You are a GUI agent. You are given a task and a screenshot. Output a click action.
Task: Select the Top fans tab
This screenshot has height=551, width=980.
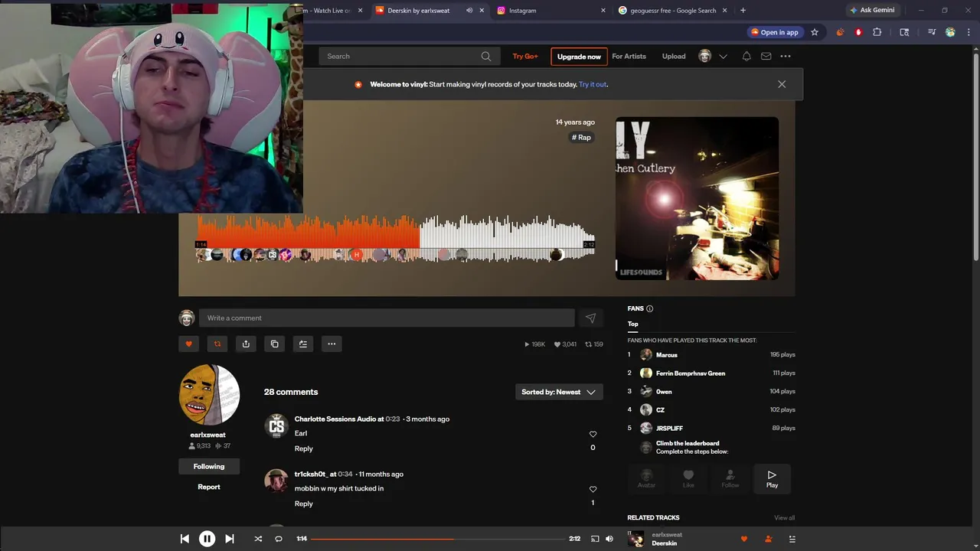point(632,324)
